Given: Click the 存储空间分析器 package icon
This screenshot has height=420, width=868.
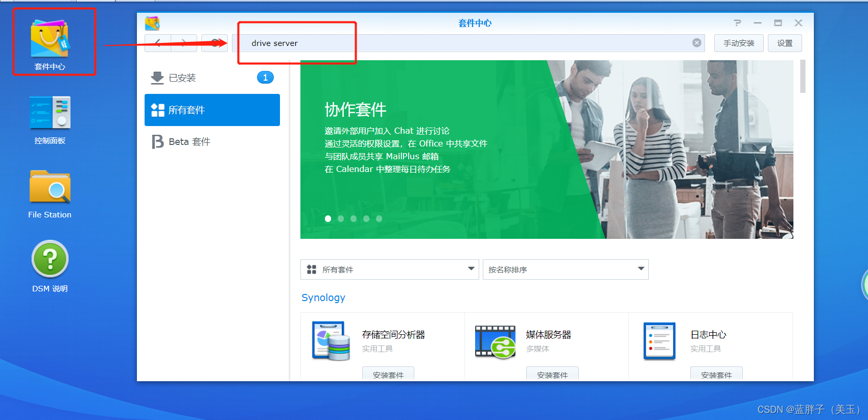Looking at the screenshot, I should [331, 341].
